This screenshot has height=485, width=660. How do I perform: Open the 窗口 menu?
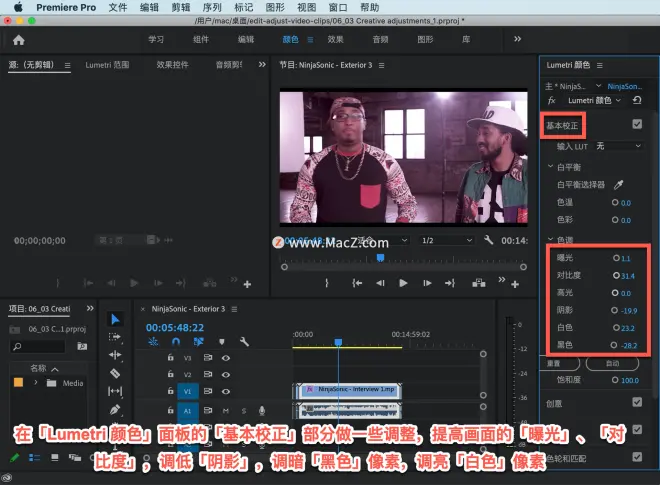(338, 7)
